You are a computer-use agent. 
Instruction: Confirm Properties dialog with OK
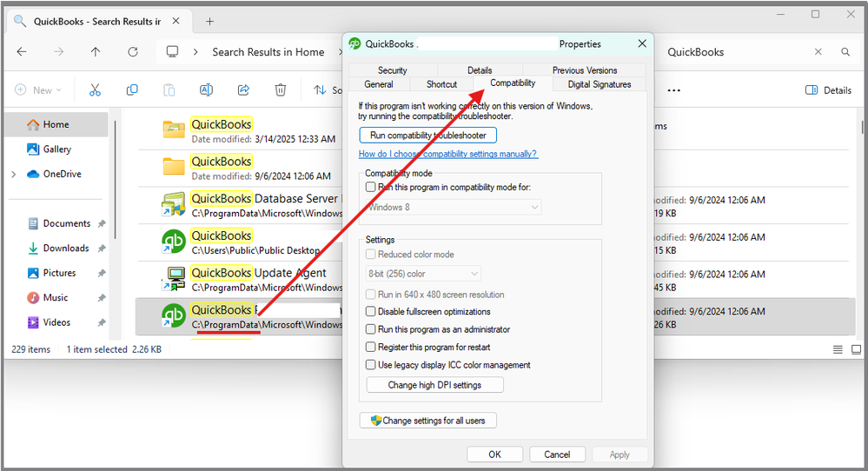[495, 454]
